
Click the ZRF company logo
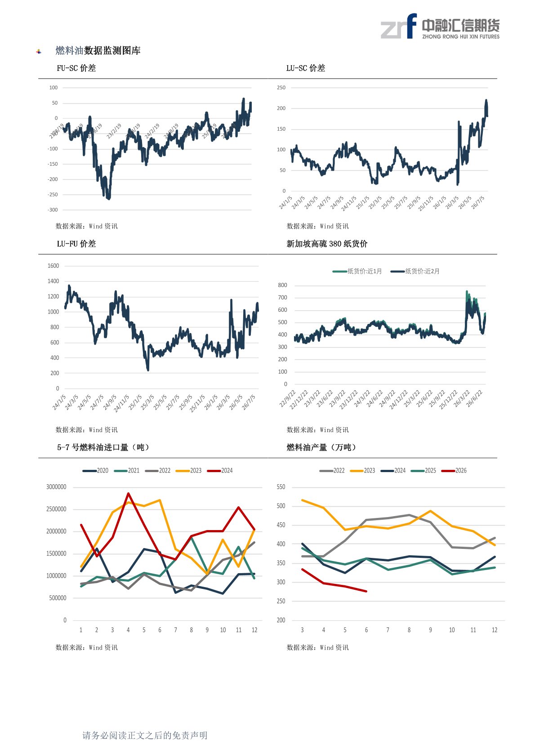click(x=398, y=26)
